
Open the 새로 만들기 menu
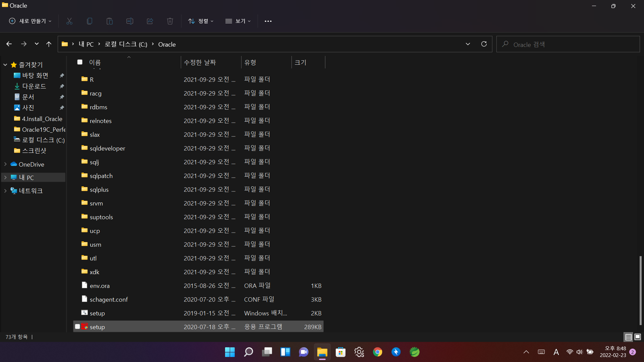[30, 21]
